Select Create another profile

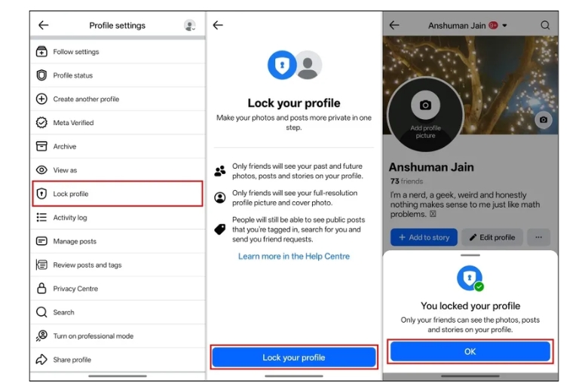pos(118,99)
